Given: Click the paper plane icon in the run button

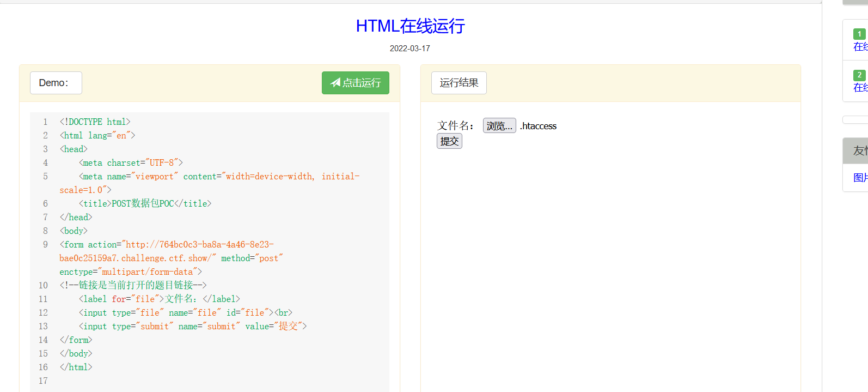Looking at the screenshot, I should (335, 82).
